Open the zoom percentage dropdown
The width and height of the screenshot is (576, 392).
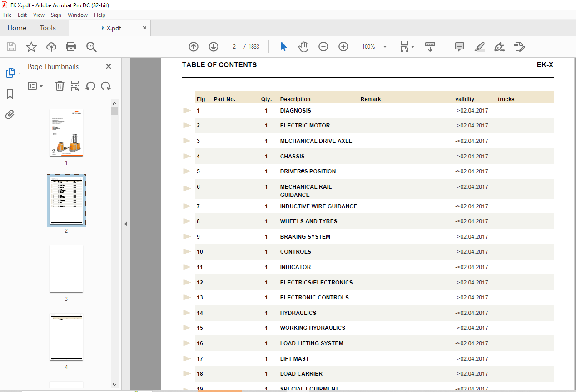tap(385, 47)
